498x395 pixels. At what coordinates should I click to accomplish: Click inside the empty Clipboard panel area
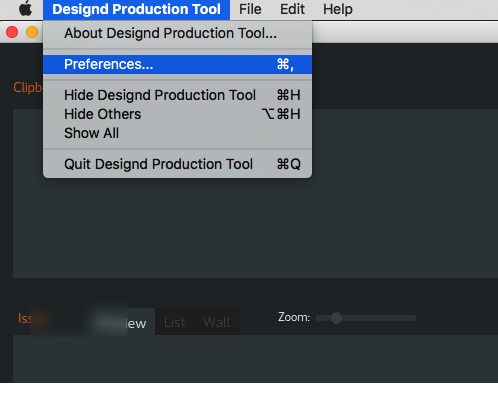click(x=255, y=227)
